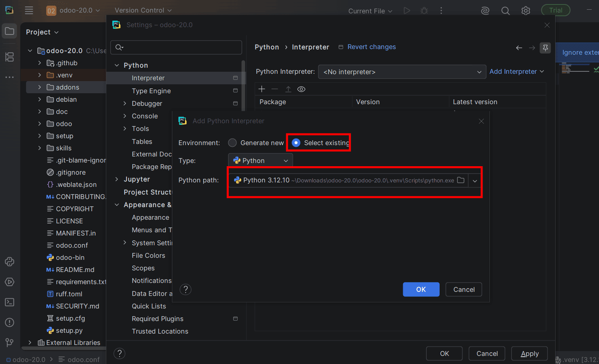Collapse the Python settings group
This screenshot has height=364, width=599.
coord(117,65)
